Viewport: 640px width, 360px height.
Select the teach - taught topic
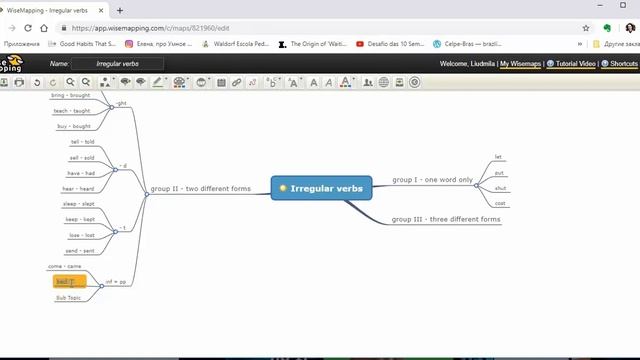(x=72, y=111)
